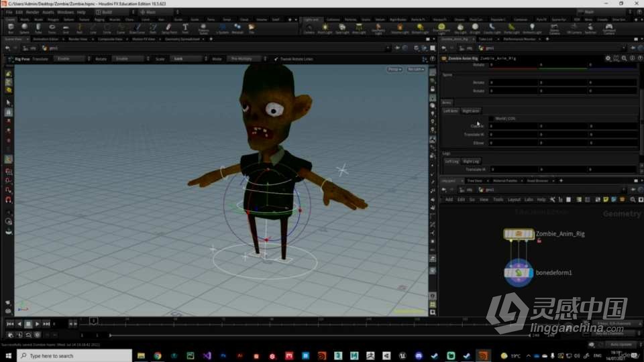Switch to the Geometry Spreadsheet tab
The height and width of the screenshot is (362, 644).
coord(182,39)
